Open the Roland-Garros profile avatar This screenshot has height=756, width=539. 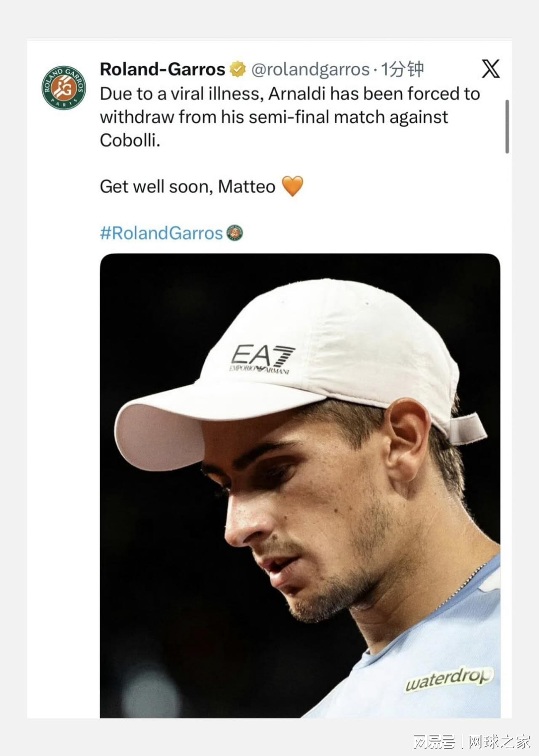click(64, 88)
